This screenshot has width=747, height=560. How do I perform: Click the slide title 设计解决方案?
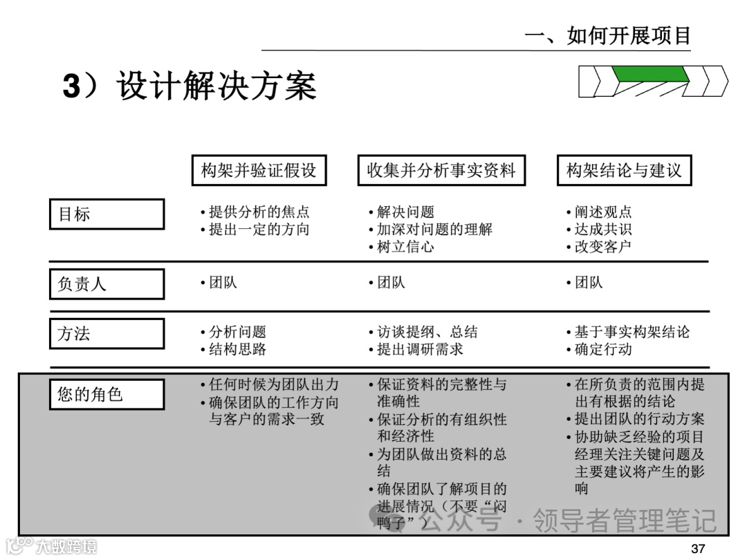(x=190, y=86)
